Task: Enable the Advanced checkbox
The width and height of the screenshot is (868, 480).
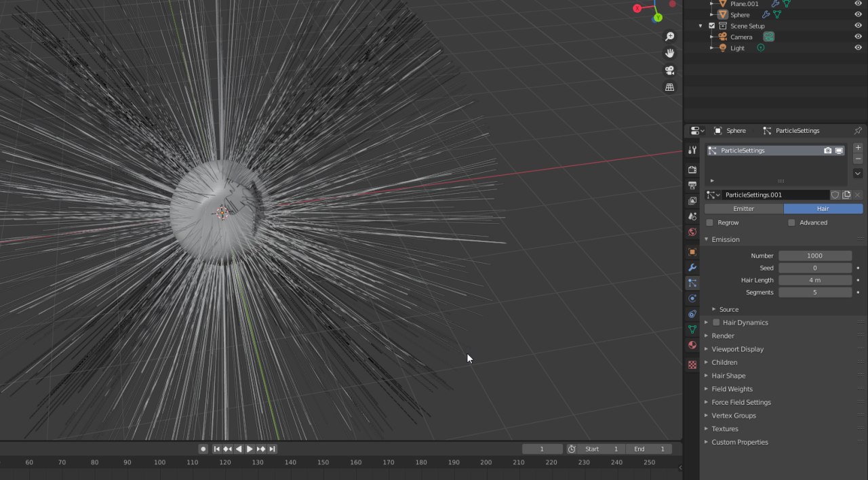Action: (x=791, y=222)
